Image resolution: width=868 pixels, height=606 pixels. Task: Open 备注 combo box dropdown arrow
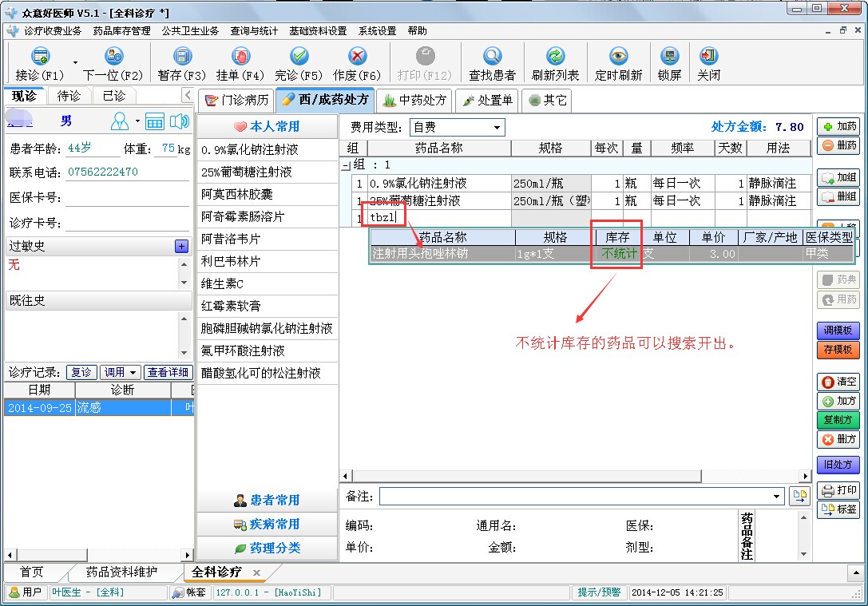(777, 497)
